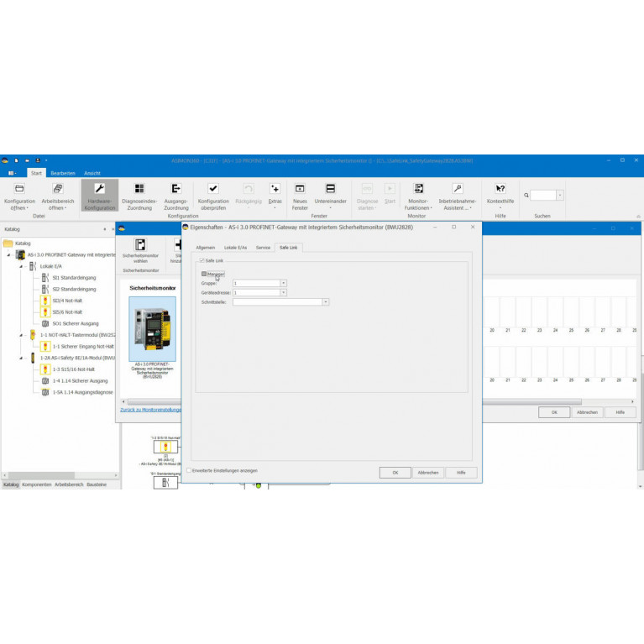Viewport: 644px width, 644px height.
Task: Open the Schnittstelle dropdown
Action: tap(326, 302)
